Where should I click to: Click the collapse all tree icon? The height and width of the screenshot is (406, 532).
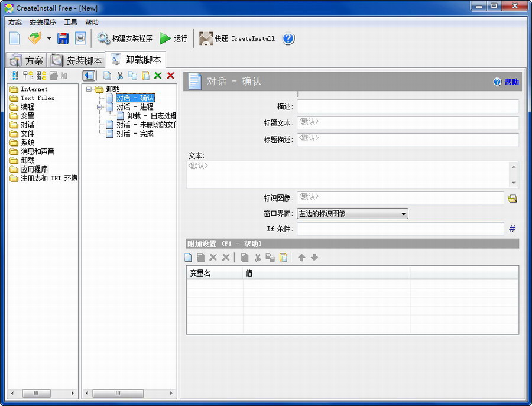(x=28, y=76)
